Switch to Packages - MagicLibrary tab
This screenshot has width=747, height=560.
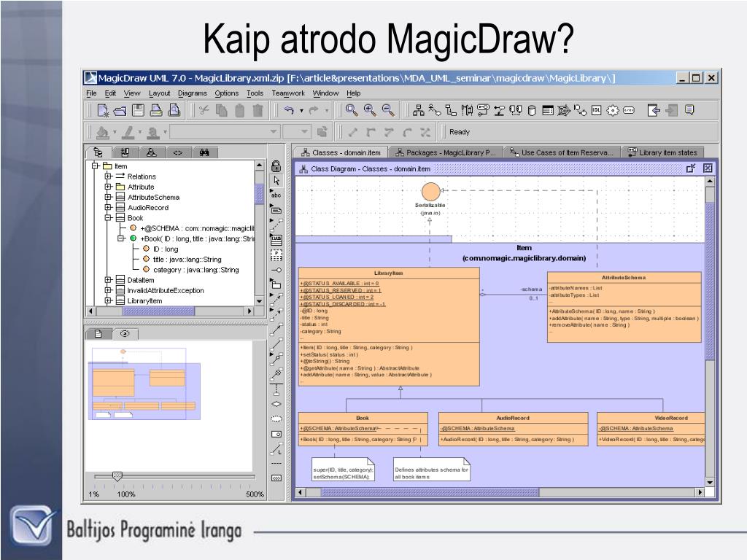tap(446, 152)
